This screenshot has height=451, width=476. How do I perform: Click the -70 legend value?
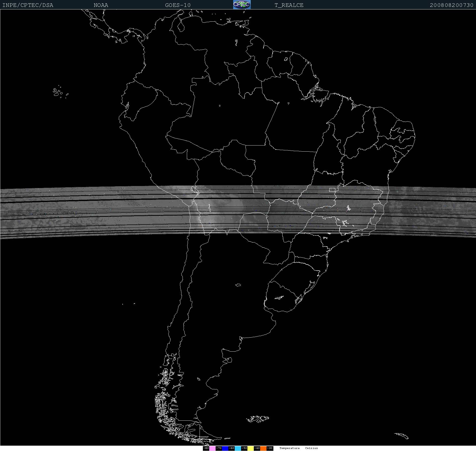click(219, 448)
